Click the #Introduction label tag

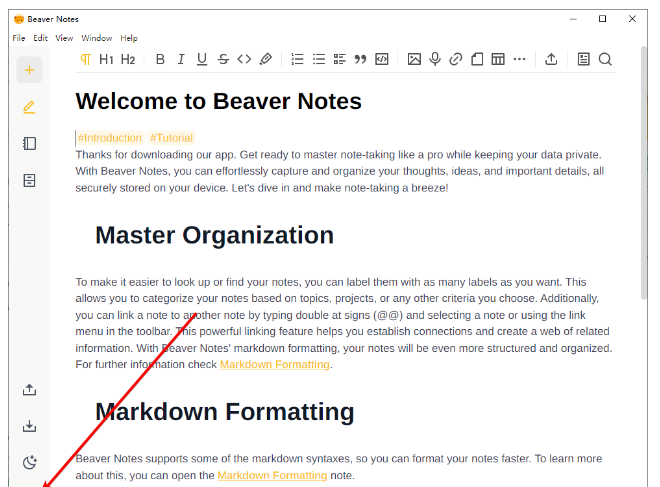(x=110, y=138)
